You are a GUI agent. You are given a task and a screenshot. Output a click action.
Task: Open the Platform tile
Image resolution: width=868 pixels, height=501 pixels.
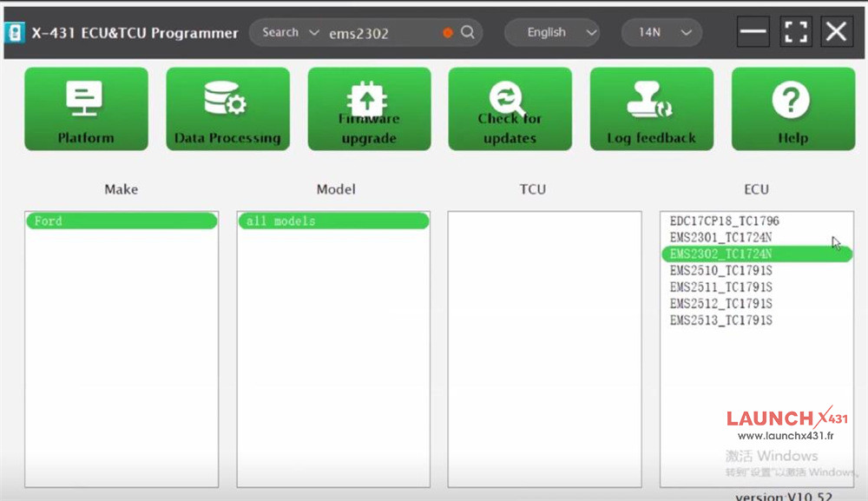86,109
